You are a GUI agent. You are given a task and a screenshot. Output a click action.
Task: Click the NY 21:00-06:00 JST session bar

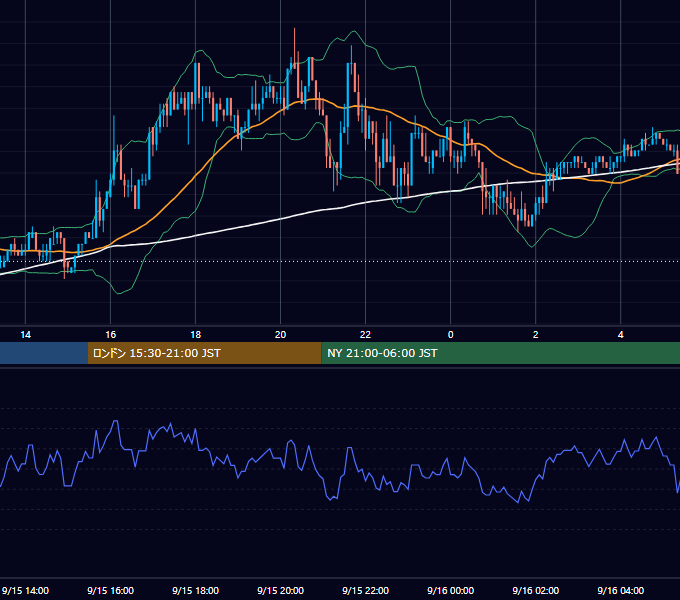point(500,353)
